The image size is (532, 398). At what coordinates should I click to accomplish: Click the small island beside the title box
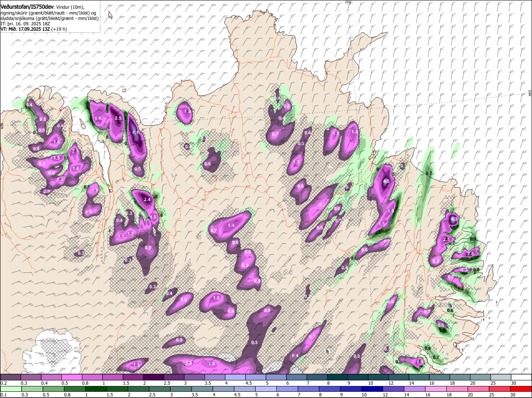pyautogui.click(x=110, y=15)
